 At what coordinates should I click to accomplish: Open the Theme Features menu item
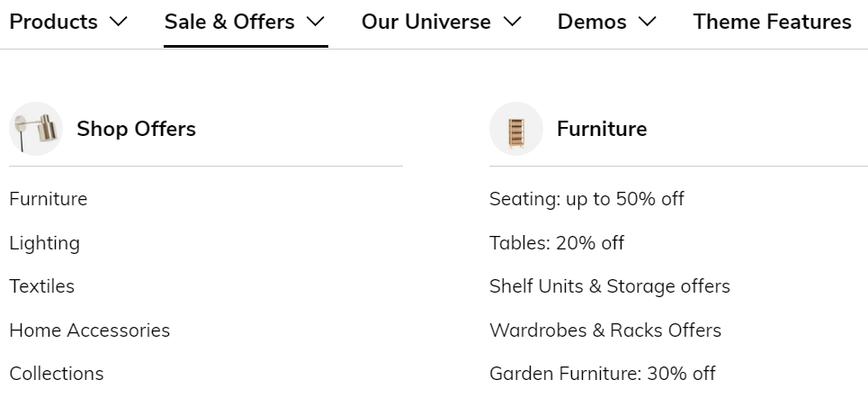click(x=773, y=22)
